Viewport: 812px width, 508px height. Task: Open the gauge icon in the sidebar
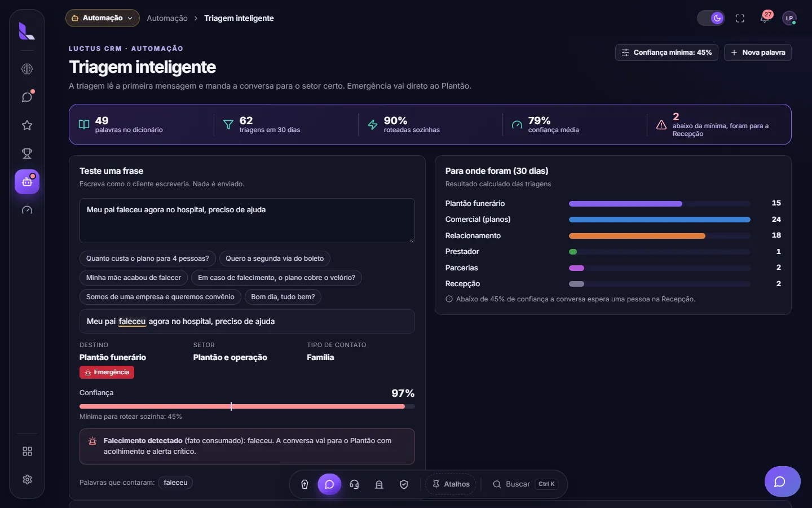tap(27, 210)
